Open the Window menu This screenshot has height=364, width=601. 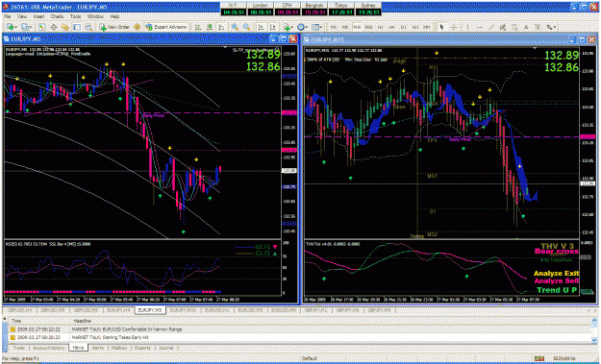(95, 17)
